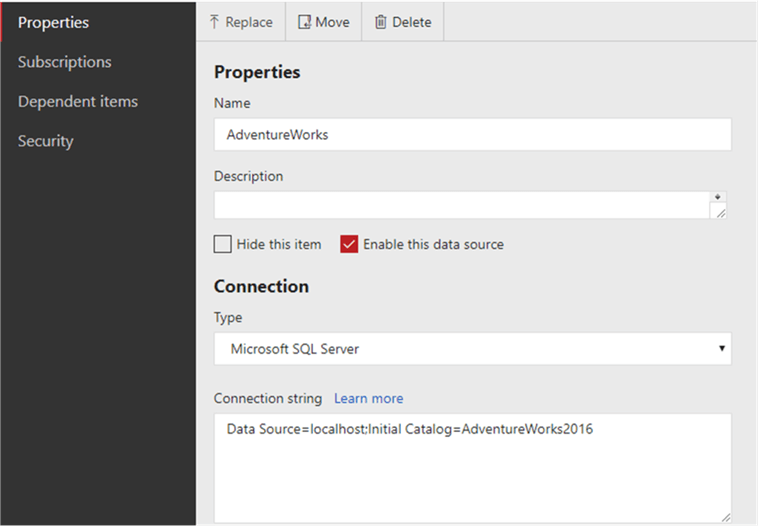Screen dimensions: 758x526
Task: Select the Replace label text in toolbar
Action: (x=249, y=22)
